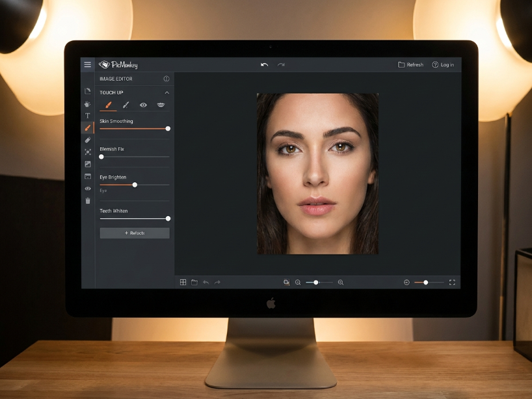Click the Log in link

click(x=443, y=64)
